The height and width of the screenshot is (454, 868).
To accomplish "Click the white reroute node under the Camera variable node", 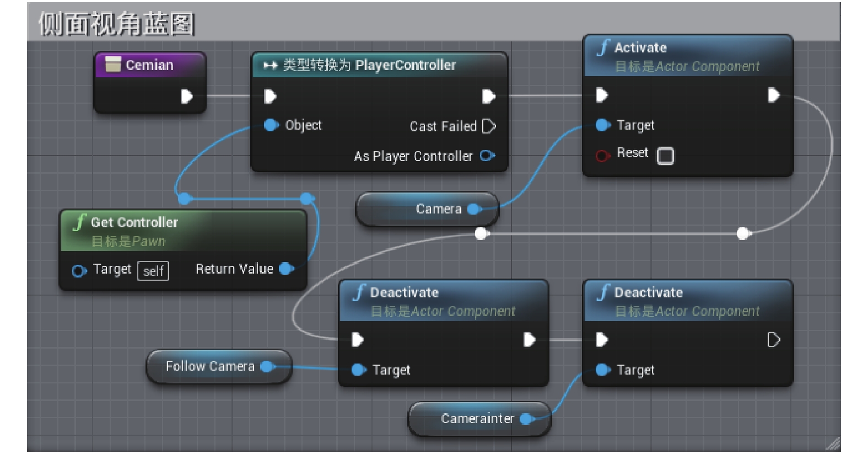I will pos(482,234).
